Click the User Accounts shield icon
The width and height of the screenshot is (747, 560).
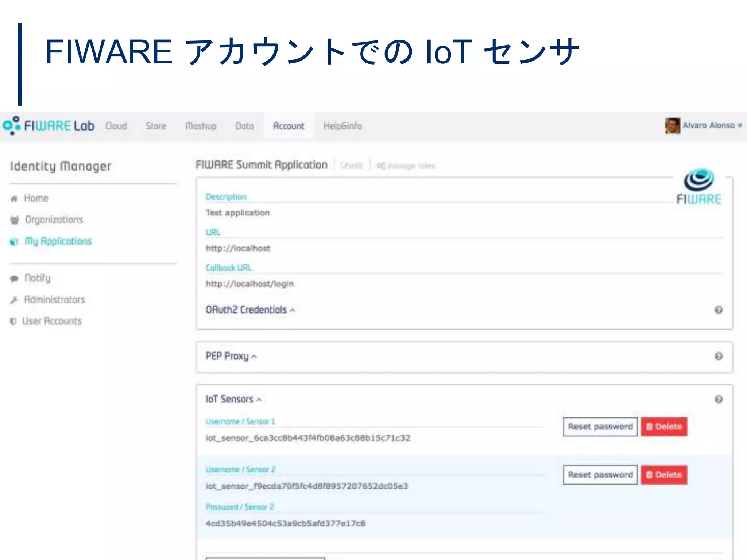(13, 322)
